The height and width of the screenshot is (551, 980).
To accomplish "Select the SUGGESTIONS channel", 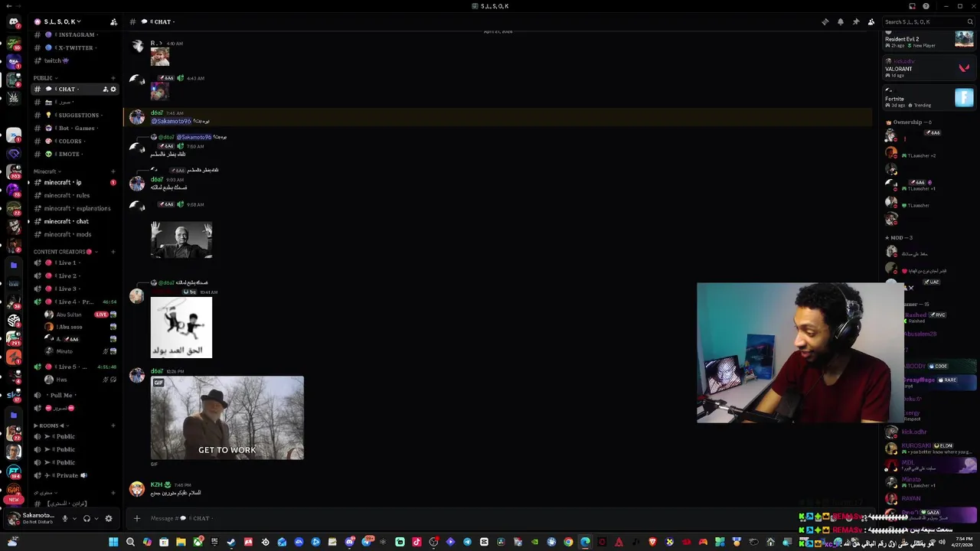I will pyautogui.click(x=75, y=115).
